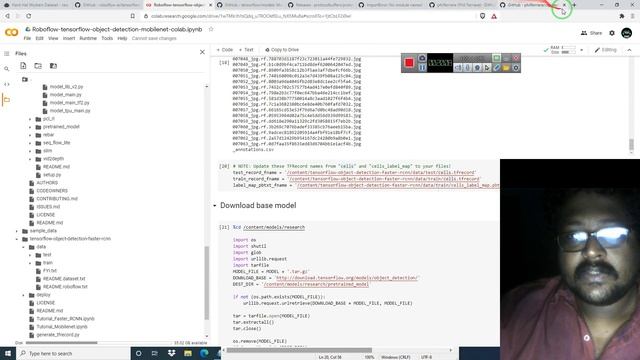Screen dimensions: 640x360
Task: Click the notebook horizontal scrollbar
Action: [x=299, y=350]
